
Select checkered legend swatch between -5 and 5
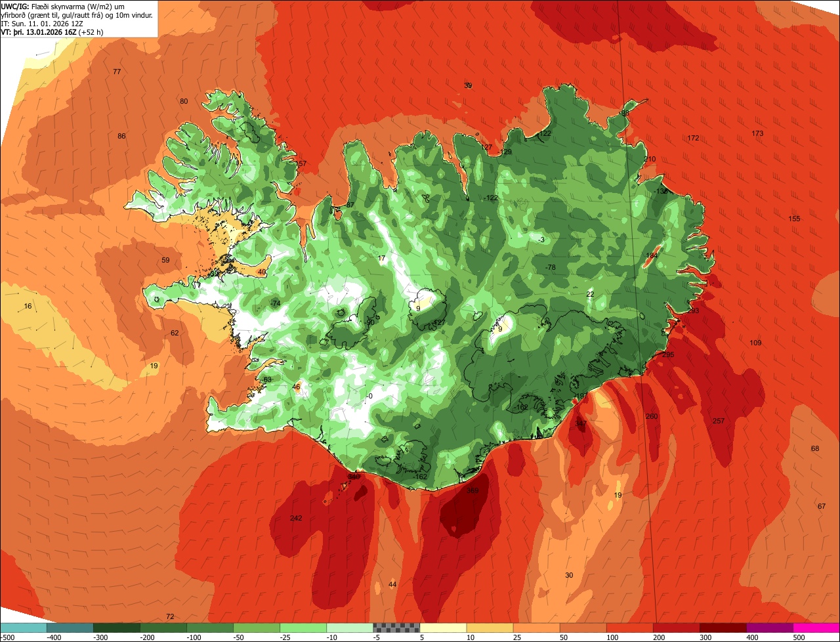click(x=396, y=627)
